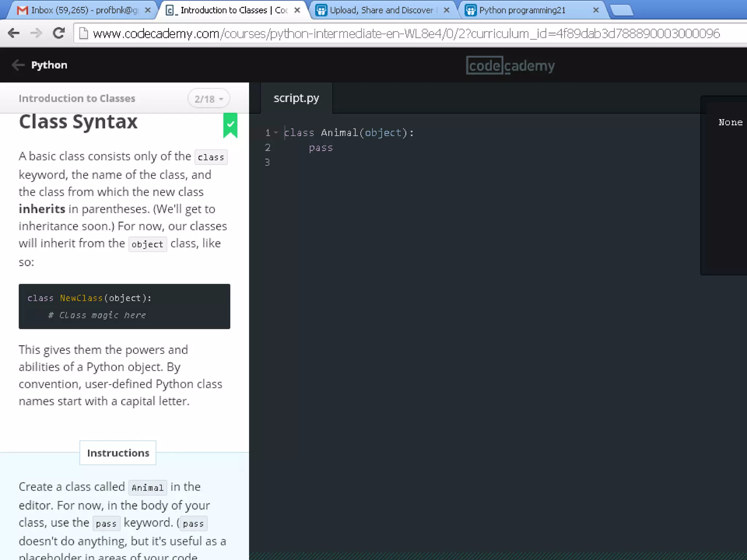Image resolution: width=747 pixels, height=560 pixels.
Task: Click the first 'pass' keyword in the instructions
Action: pos(106,524)
